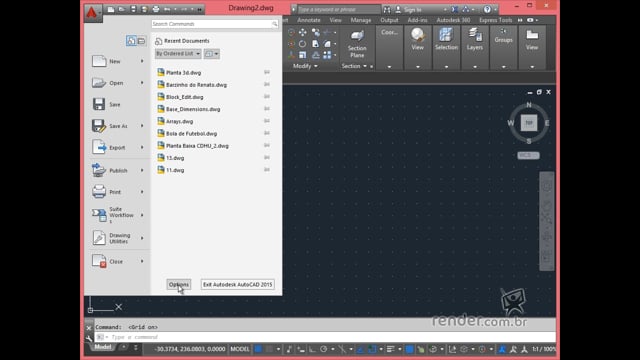This screenshot has height=360, width=640.
Task: Expand the Export submenu arrow
Action: point(142,147)
